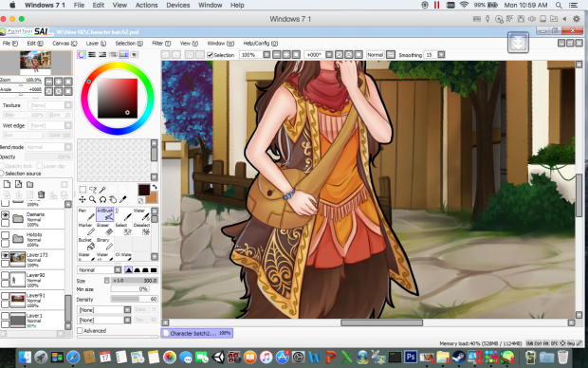Click the foreground dark color swatch
Screen dimensions: 588x368
coord(144,190)
